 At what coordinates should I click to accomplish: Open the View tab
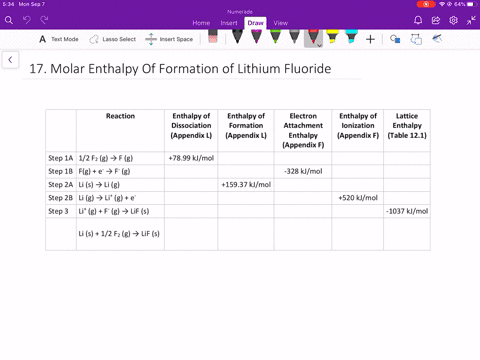pos(280,23)
